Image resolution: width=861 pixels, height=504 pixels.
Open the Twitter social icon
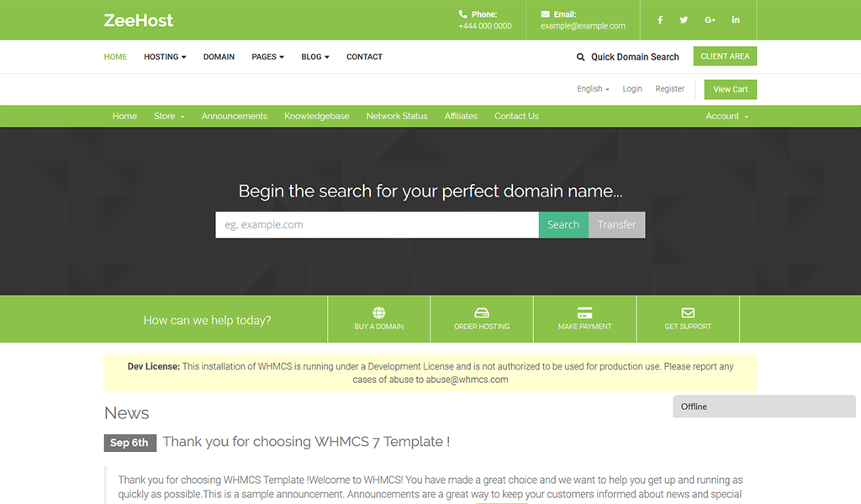[684, 19]
